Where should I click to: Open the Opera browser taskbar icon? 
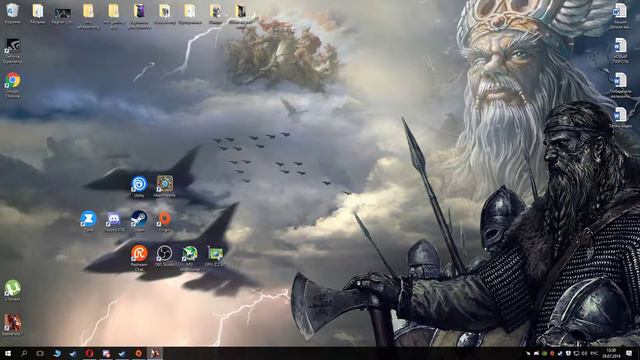click(89, 353)
